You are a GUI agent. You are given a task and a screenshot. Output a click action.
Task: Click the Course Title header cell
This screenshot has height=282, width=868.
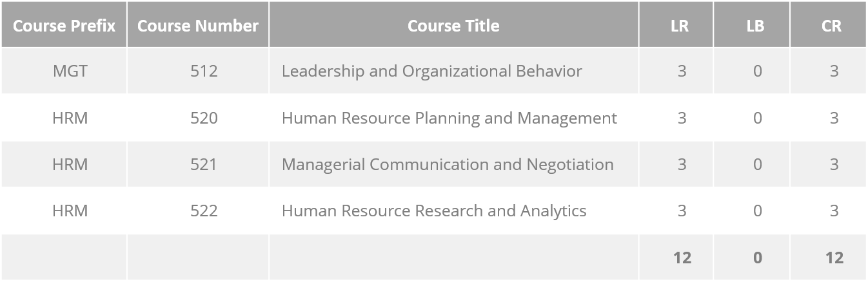coord(453,26)
